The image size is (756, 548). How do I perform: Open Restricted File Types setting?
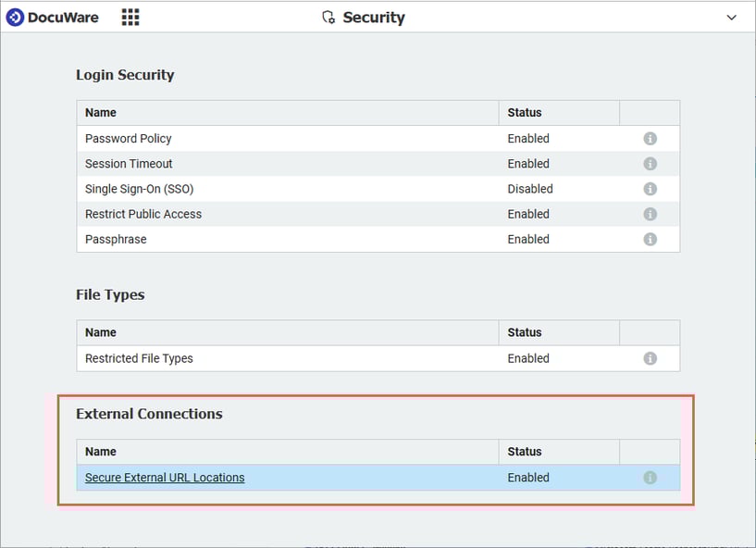click(x=139, y=358)
